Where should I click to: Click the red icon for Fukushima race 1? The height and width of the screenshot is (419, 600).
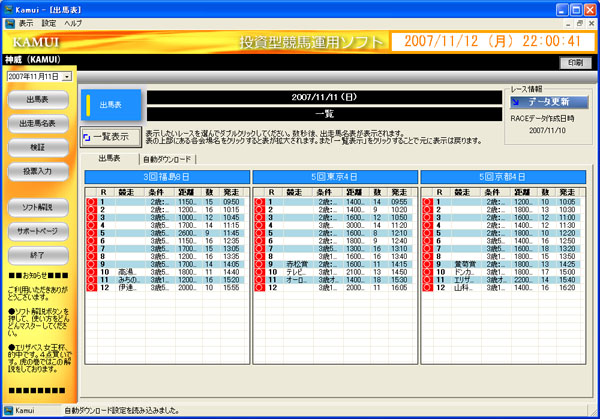click(92, 202)
